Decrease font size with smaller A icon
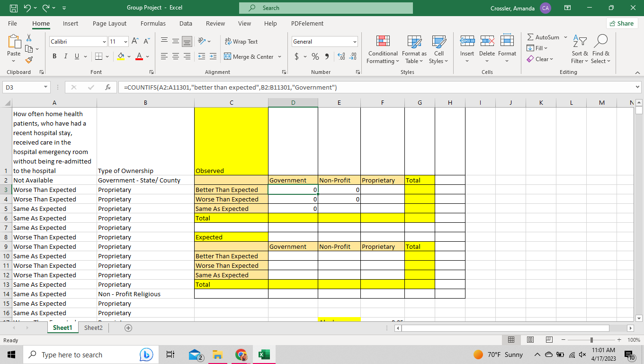 coord(146,42)
